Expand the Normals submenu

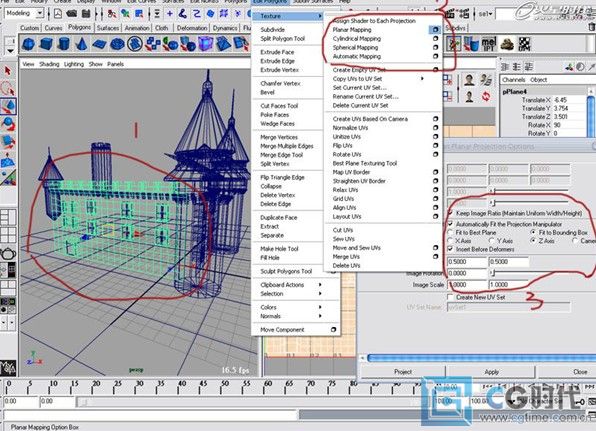(x=292, y=316)
